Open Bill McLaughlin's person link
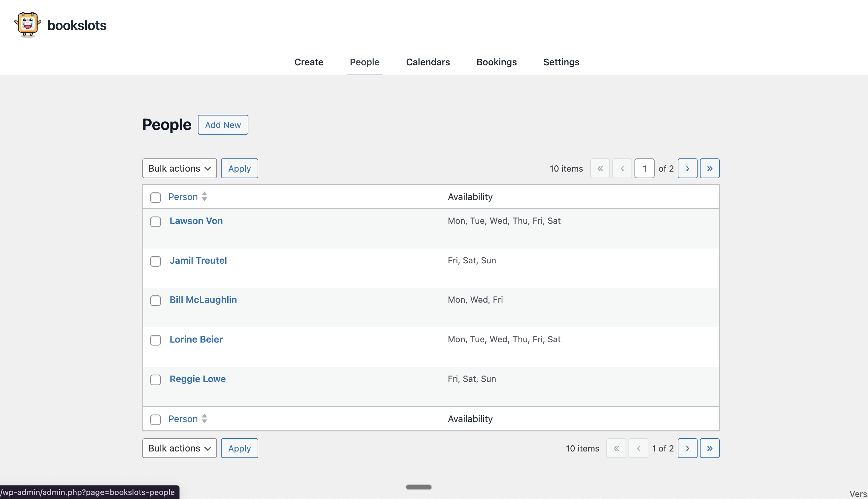868x499 pixels. tap(203, 300)
